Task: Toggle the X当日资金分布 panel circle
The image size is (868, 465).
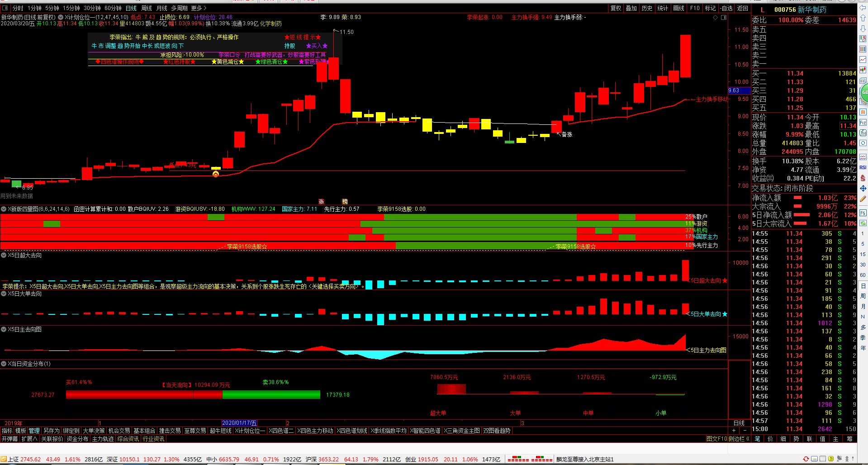Action: [4, 364]
